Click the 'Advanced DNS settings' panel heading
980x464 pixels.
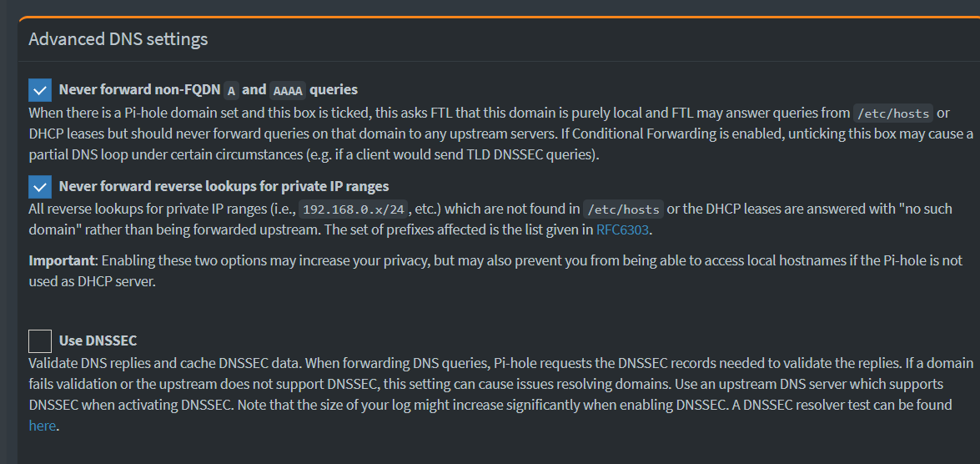point(118,39)
